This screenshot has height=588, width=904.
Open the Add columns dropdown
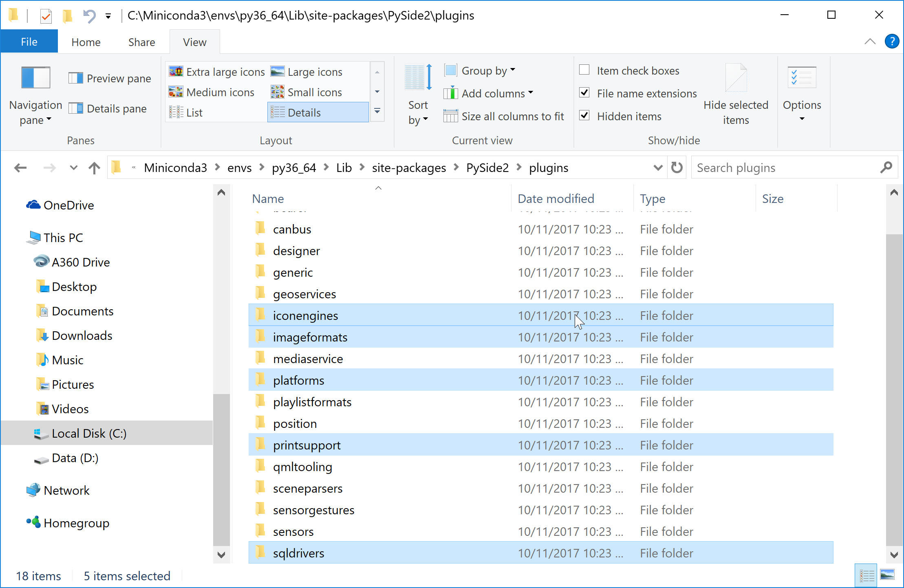pos(489,93)
